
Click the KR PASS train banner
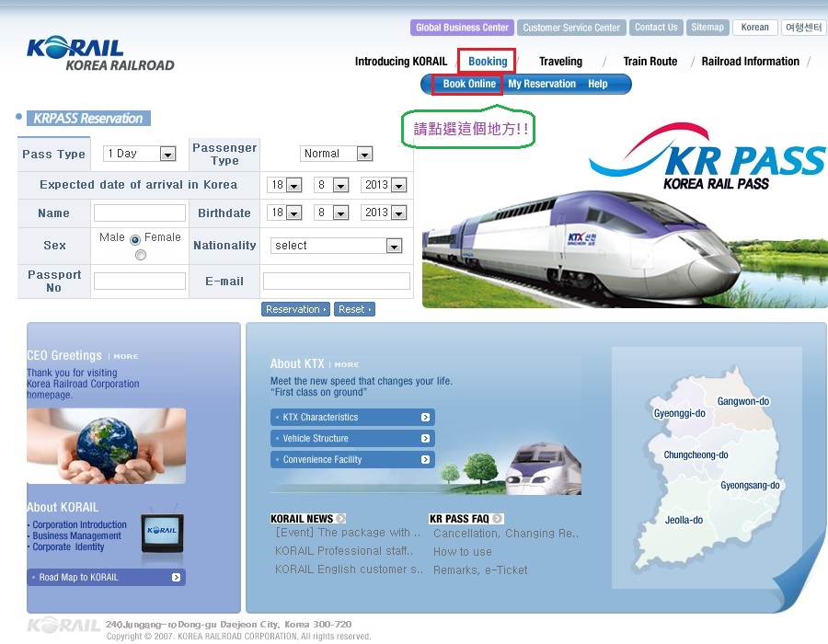point(625,213)
